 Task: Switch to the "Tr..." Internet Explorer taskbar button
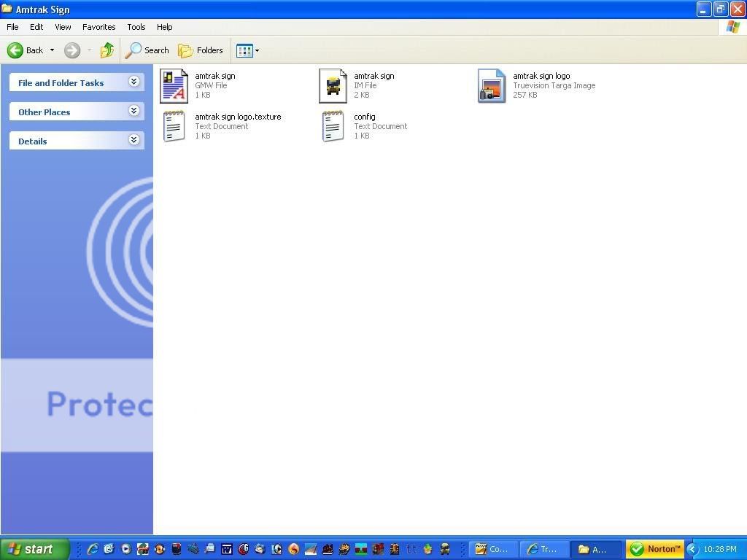pos(544,549)
